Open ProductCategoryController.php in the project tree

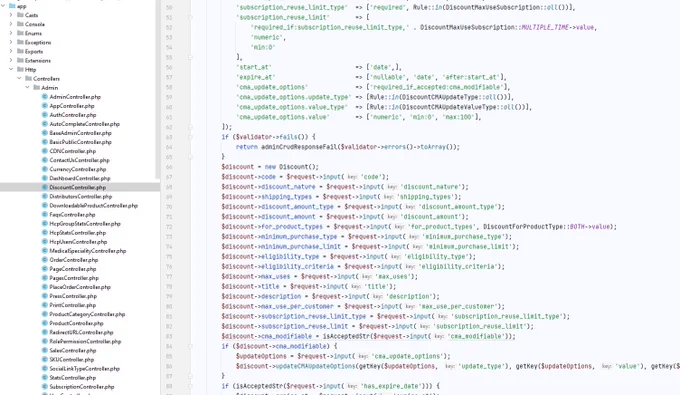87,314
